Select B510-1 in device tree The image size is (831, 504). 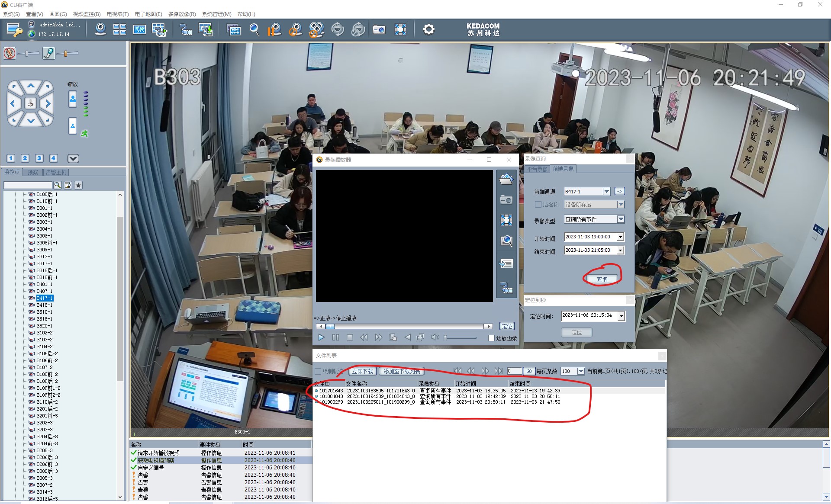pyautogui.click(x=44, y=312)
